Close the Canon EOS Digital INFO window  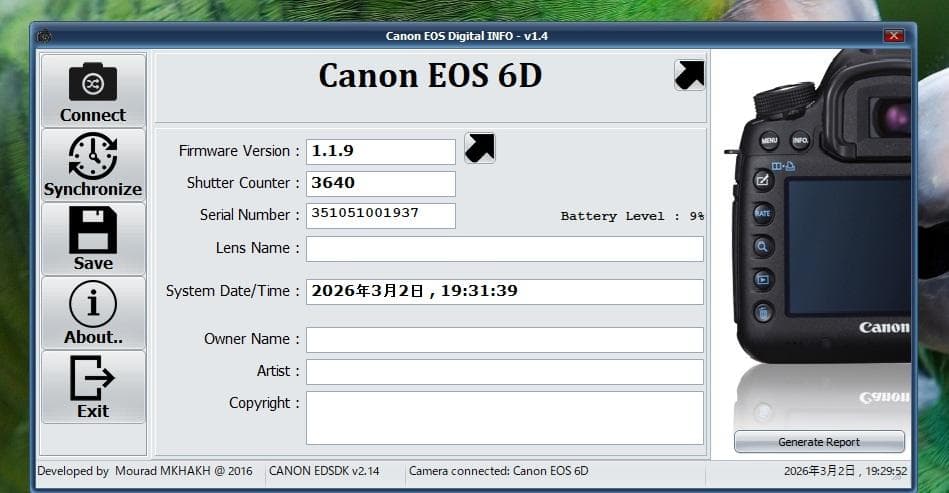coord(893,36)
